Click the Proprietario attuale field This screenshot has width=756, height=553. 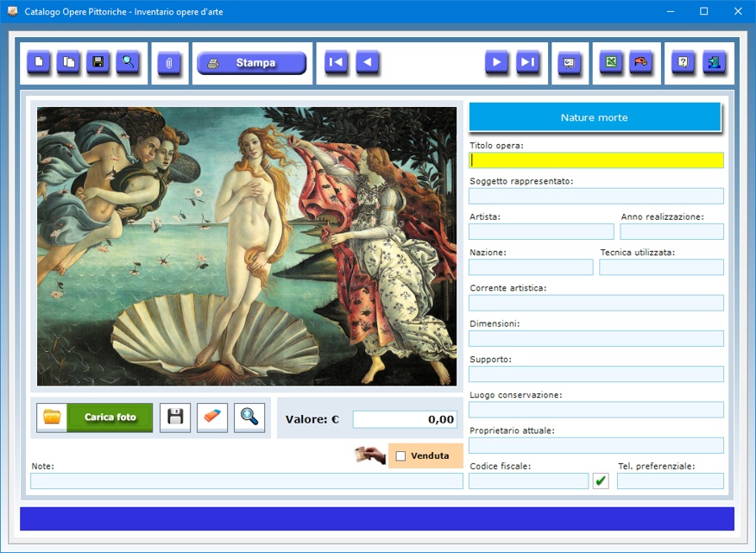point(596,445)
